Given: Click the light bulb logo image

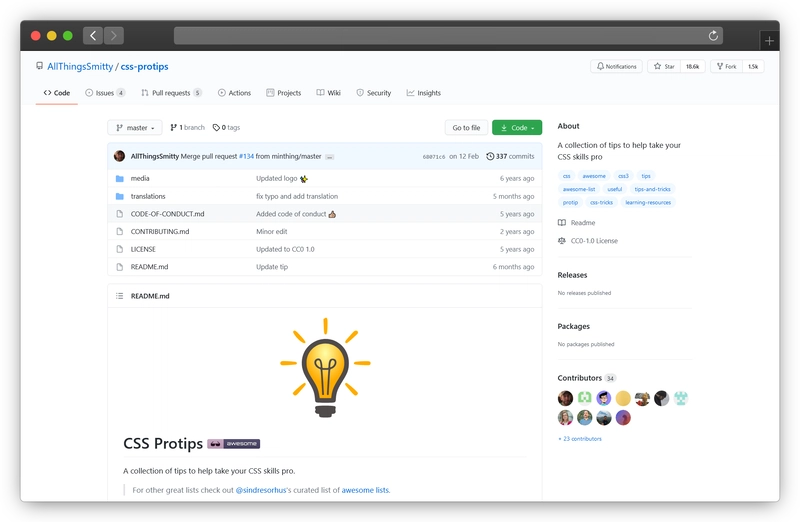Looking at the screenshot, I should pos(325,367).
